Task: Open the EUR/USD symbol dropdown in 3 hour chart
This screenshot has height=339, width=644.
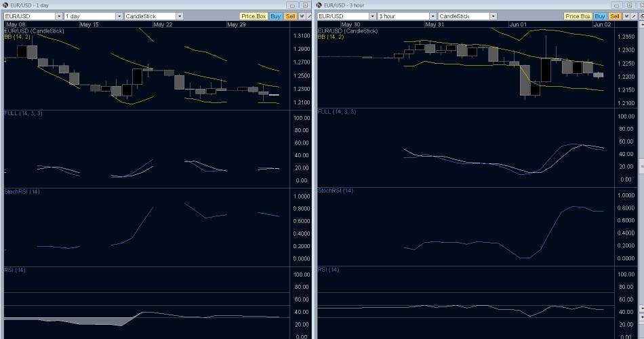Action: click(x=346, y=16)
